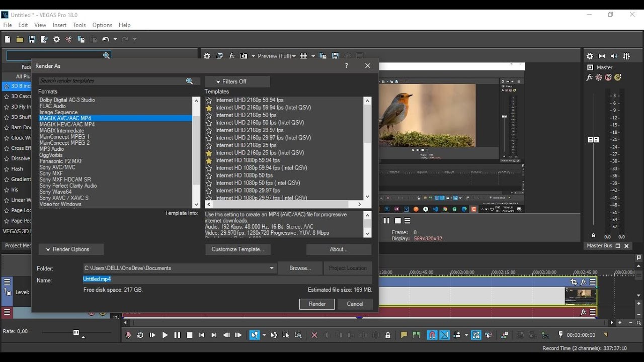Image resolution: width=644 pixels, height=362 pixels.
Task: Open the Video FX (fx) icon in preview toolbar
Action: coord(232,56)
